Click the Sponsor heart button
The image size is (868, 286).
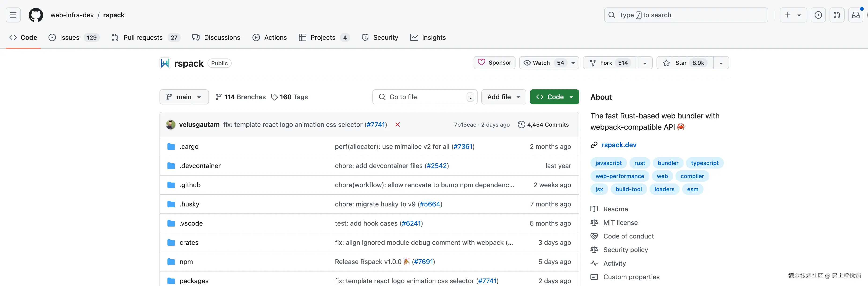[x=494, y=63]
